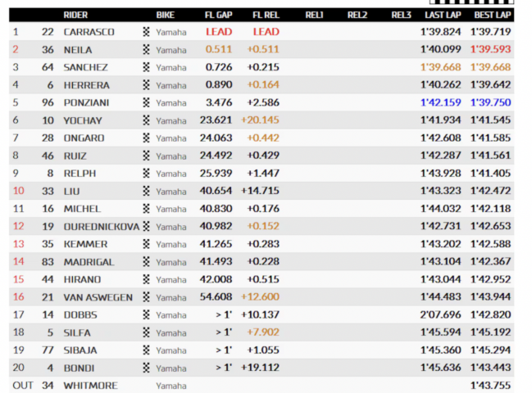
Task: Click the chequered flag icon beside RELPH
Action: point(146,173)
